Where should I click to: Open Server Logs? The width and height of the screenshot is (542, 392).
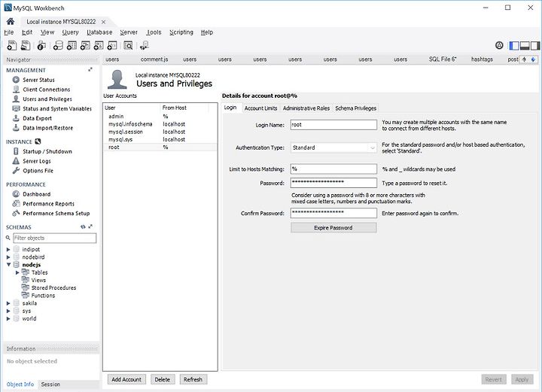[37, 161]
